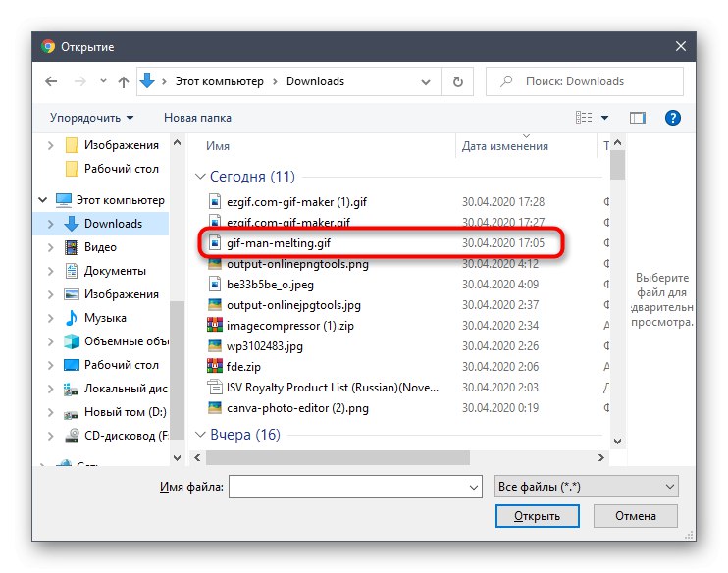Screen dimensions: 728x573
Task: Select Рабочий стол under Этот компьютер
Action: click(122, 365)
